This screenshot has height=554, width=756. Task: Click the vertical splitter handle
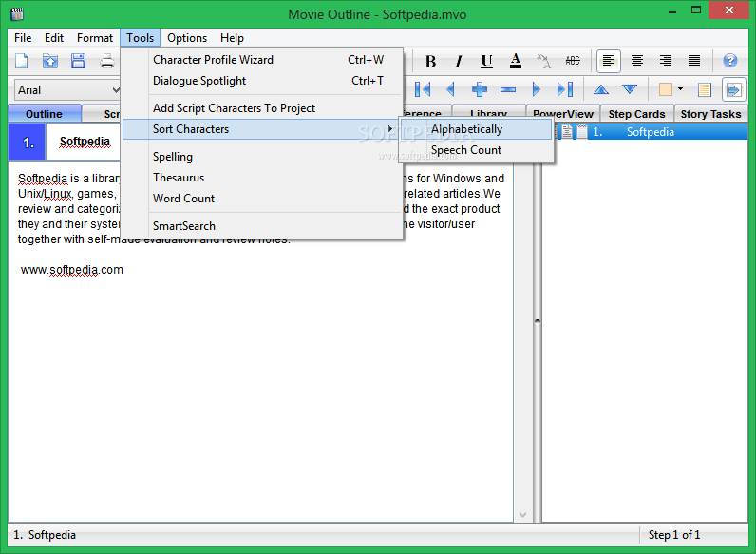[538, 320]
